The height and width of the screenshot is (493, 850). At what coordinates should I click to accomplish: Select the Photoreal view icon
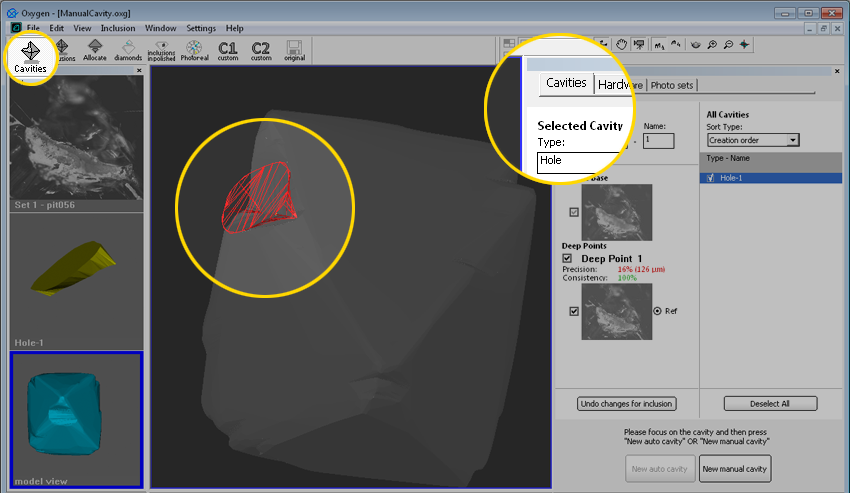pyautogui.click(x=195, y=49)
